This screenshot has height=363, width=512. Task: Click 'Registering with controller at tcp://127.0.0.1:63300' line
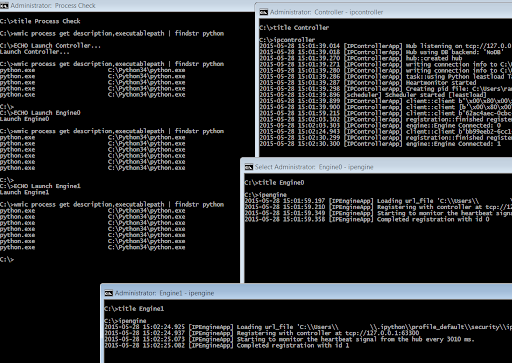(262, 333)
